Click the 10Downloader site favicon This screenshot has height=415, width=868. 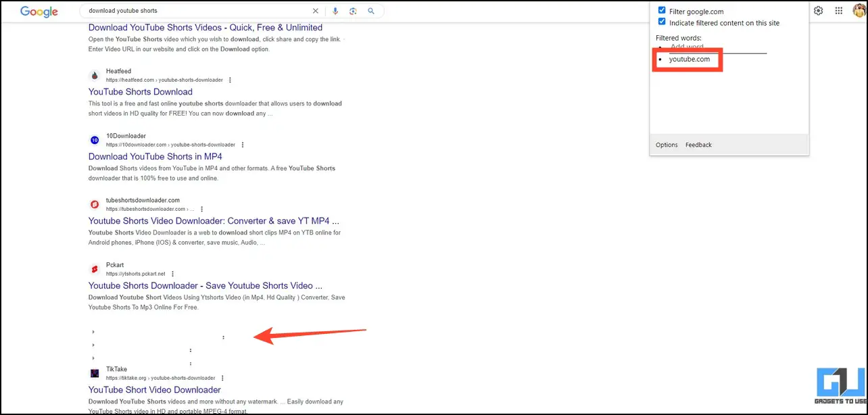click(95, 140)
